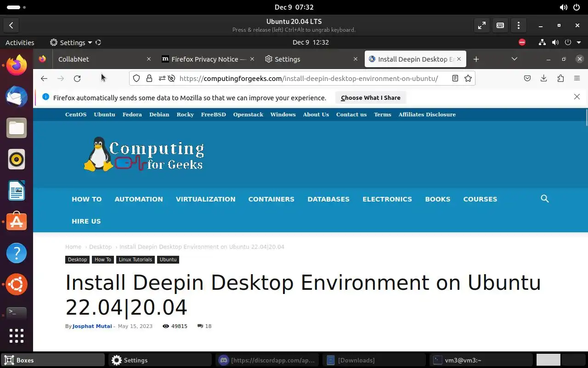This screenshot has width=588, height=368.
Task: Open the Fedora top link
Action: click(132, 115)
